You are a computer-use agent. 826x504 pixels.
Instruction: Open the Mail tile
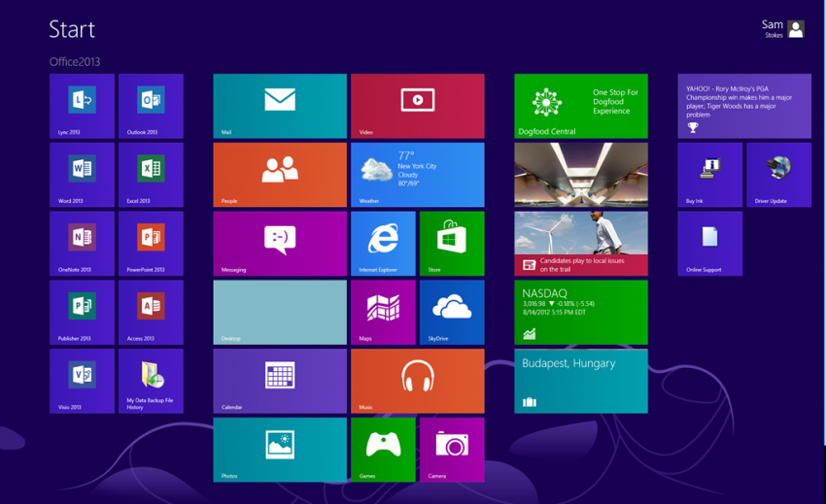pyautogui.click(x=280, y=106)
